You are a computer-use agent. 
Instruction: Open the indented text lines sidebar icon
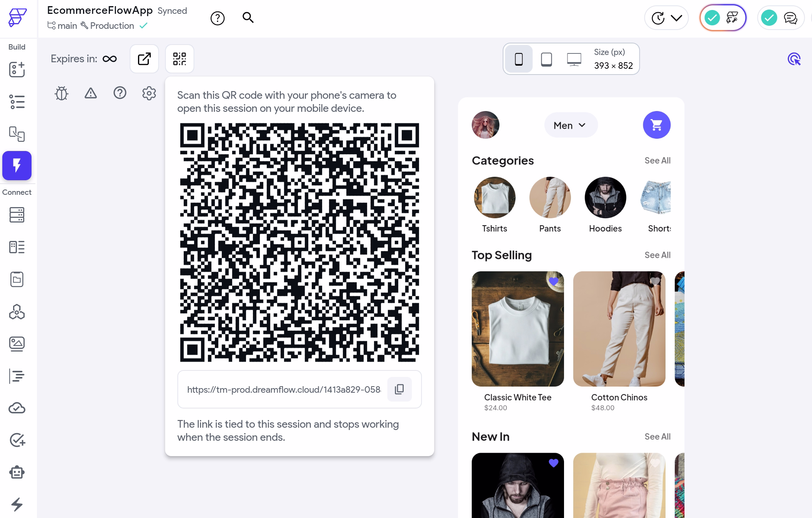(17, 376)
